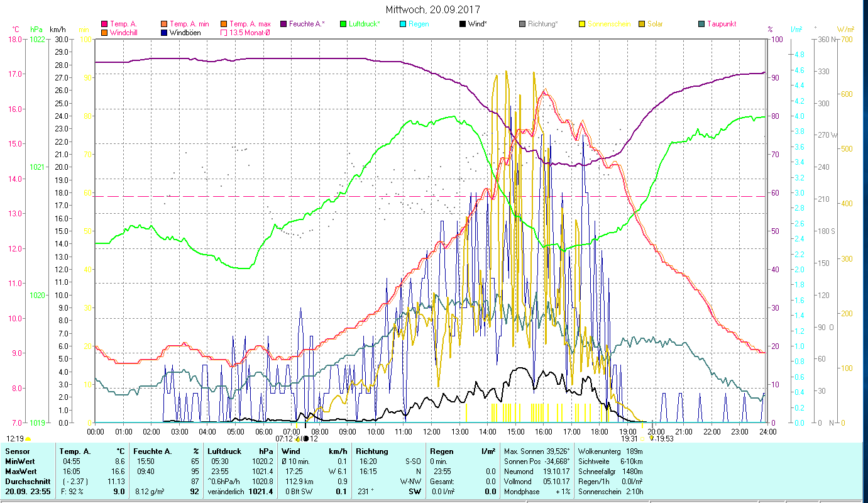Click the Sonnenschein yellow legend box
The height and width of the screenshot is (503, 868).
pos(582,25)
